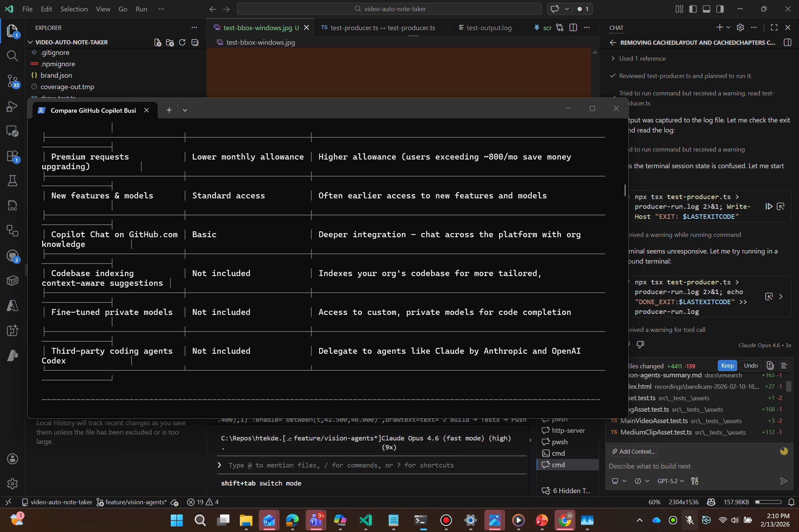Image resolution: width=799 pixels, height=532 pixels.
Task: Adjust the image zoom slider in status bar
Action: point(768,502)
